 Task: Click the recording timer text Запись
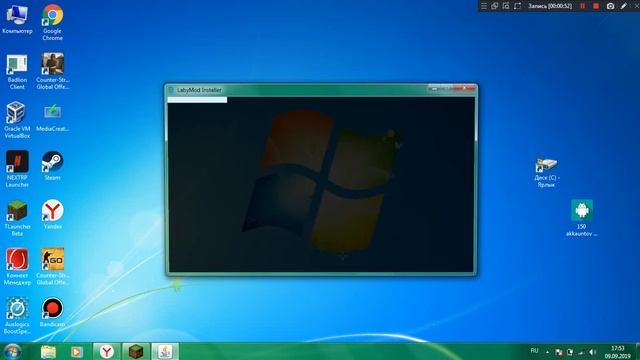pos(550,6)
